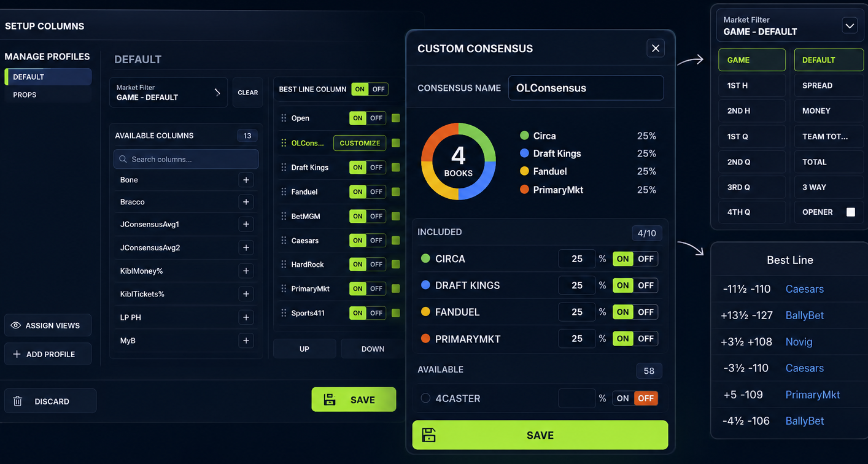Select the TEAM TOT... market type

829,136
